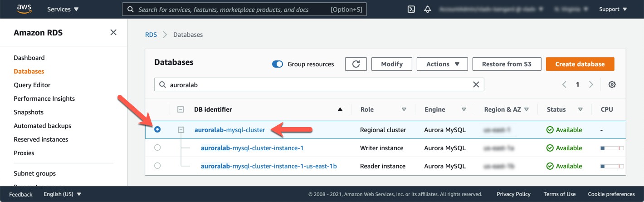Go to Snapshots in sidebar

coord(29,112)
